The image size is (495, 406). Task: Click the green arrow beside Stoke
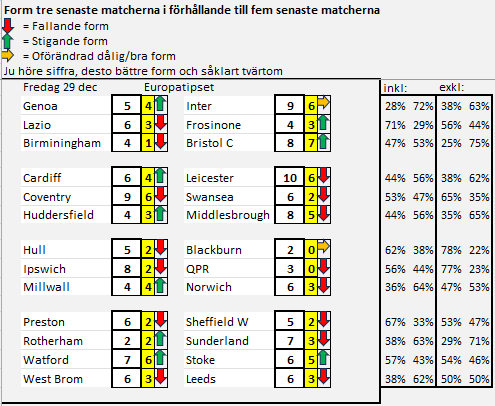(x=323, y=358)
